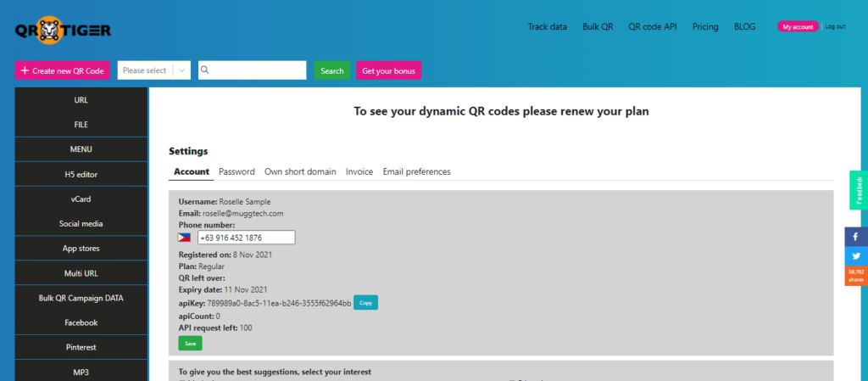The height and width of the screenshot is (381, 868).
Task: Select Facebook in the sidebar
Action: tap(81, 322)
